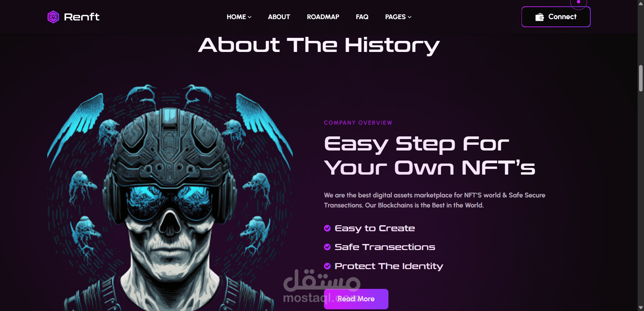Screen dimensions: 644x311
Task: Click the Easy Step For Your Own NFT's heading
Action: tap(429, 155)
